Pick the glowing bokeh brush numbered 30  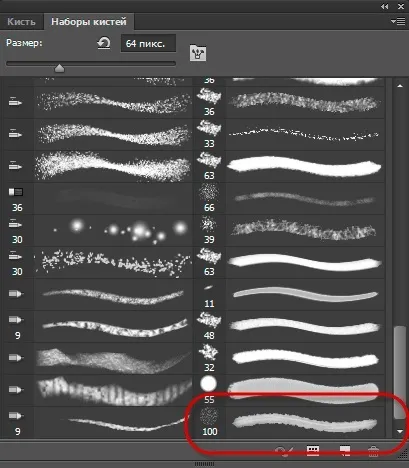pos(99,231)
